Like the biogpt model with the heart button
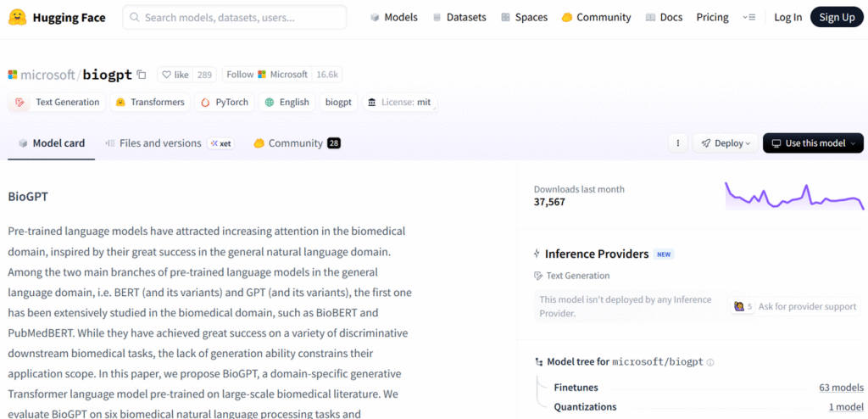Image resolution: width=868 pixels, height=419 pixels. tap(175, 75)
